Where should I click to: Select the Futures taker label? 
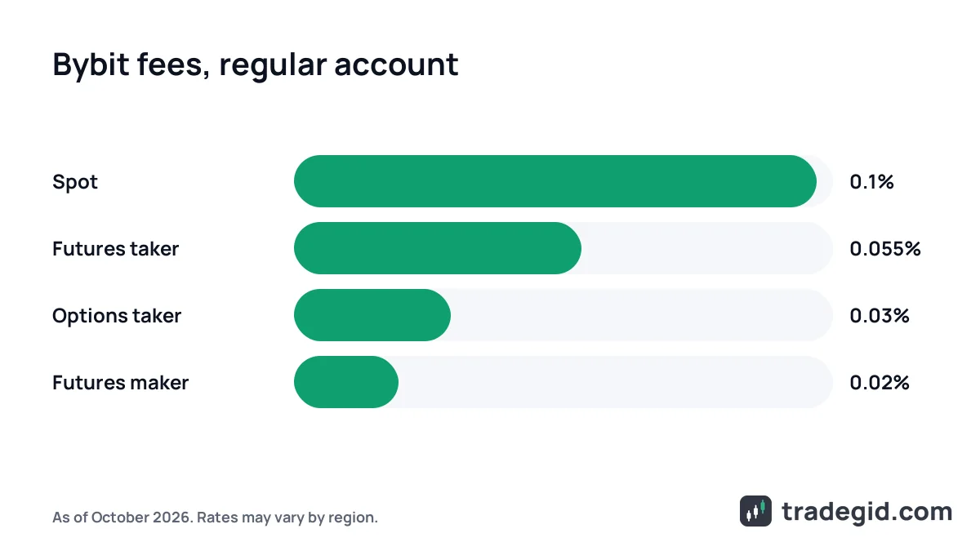(115, 249)
